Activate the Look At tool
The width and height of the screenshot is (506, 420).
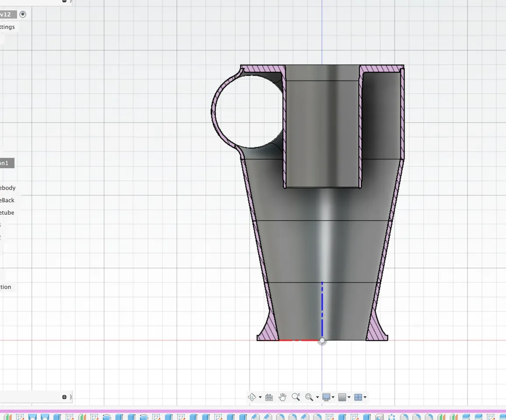click(269, 397)
